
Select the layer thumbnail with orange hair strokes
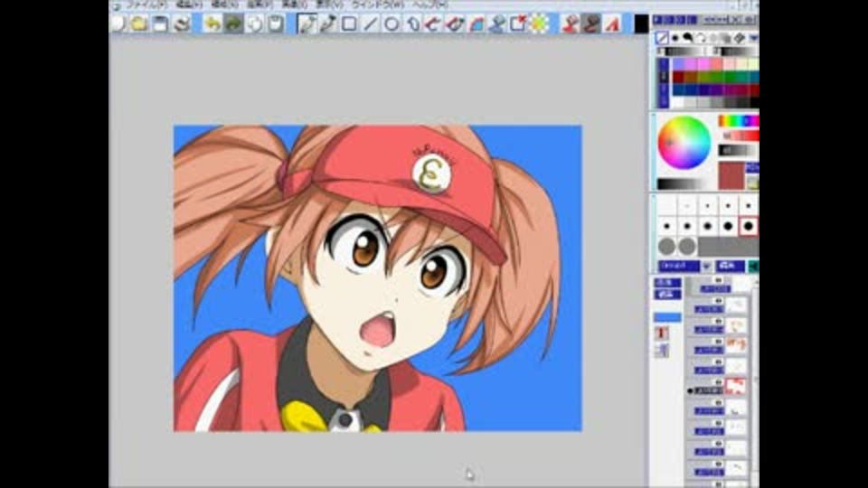[x=736, y=345]
